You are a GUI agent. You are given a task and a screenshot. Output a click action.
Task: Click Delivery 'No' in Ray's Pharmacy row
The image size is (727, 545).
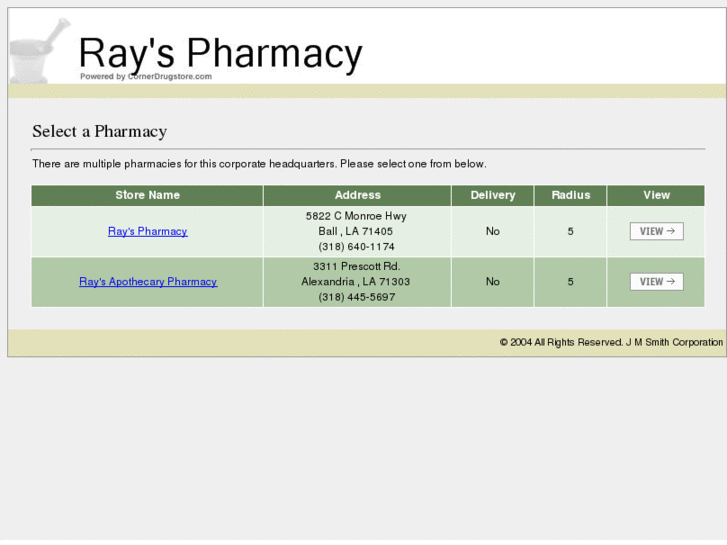pyautogui.click(x=493, y=231)
